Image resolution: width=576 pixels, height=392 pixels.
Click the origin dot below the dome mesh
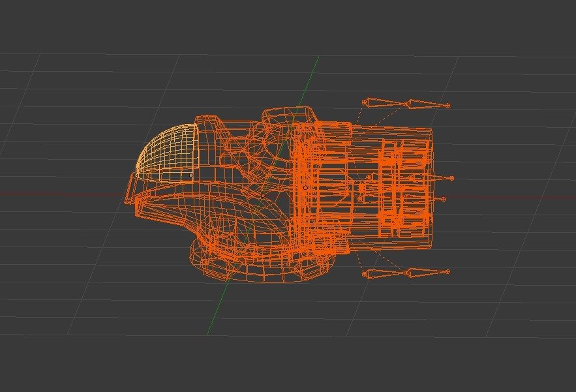[x=190, y=175]
